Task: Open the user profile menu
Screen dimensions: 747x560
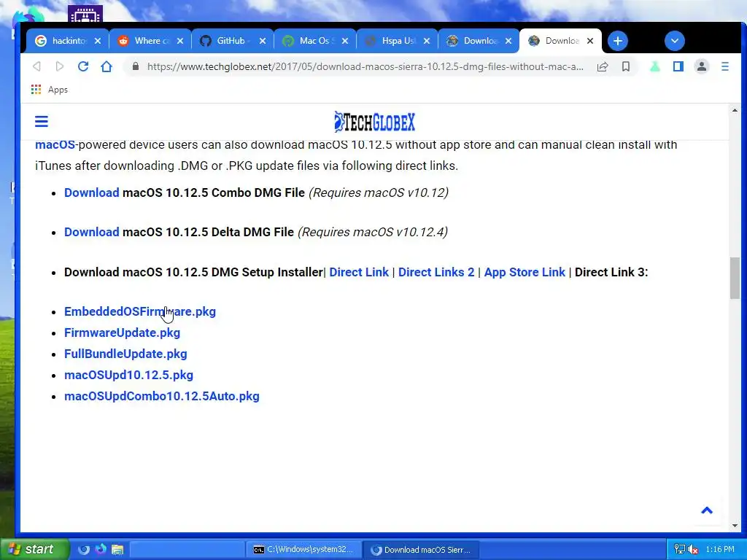Action: pos(702,66)
